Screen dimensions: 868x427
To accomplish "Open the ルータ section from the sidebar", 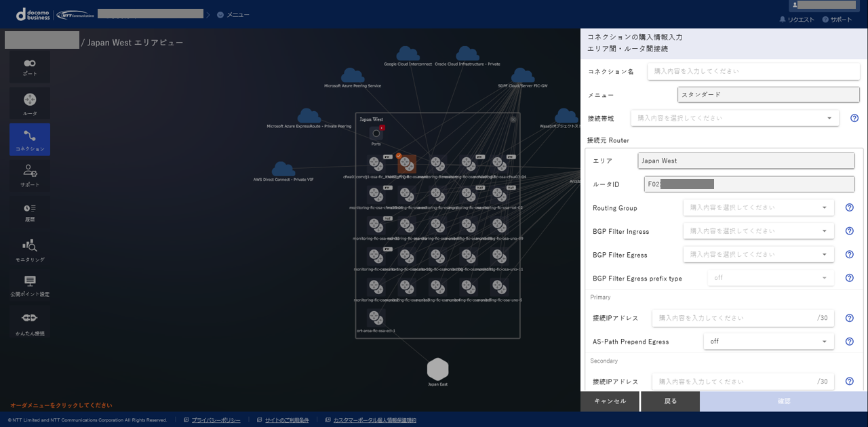I will (29, 103).
